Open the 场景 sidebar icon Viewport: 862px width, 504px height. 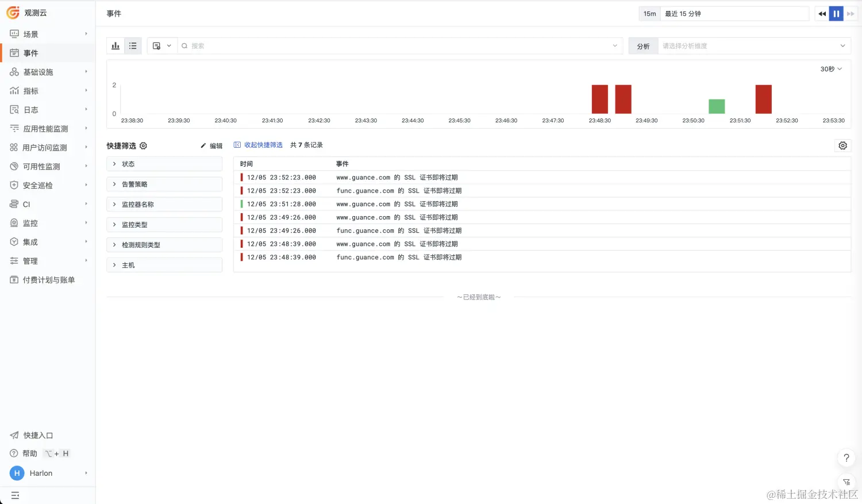point(14,34)
